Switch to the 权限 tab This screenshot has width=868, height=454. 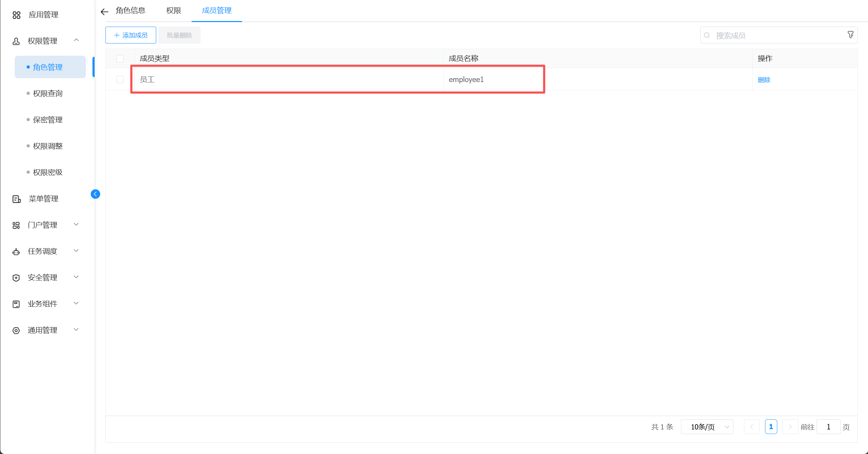point(174,11)
